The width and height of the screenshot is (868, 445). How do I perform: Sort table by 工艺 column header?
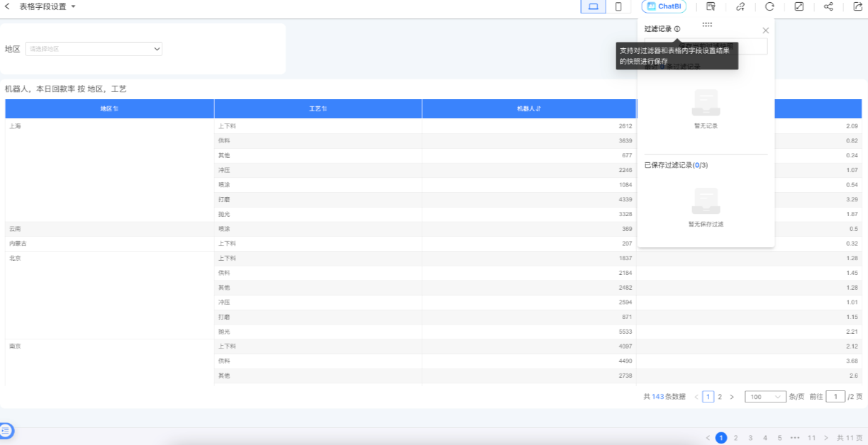318,108
